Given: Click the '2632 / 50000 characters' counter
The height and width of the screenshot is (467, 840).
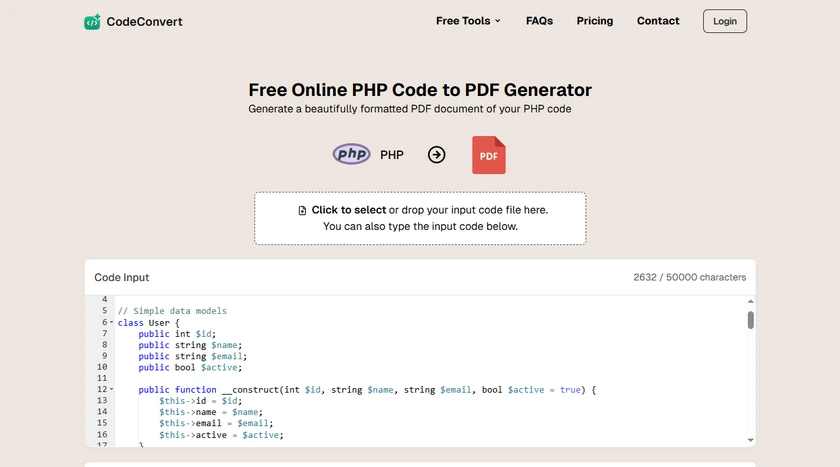Looking at the screenshot, I should tap(689, 277).
